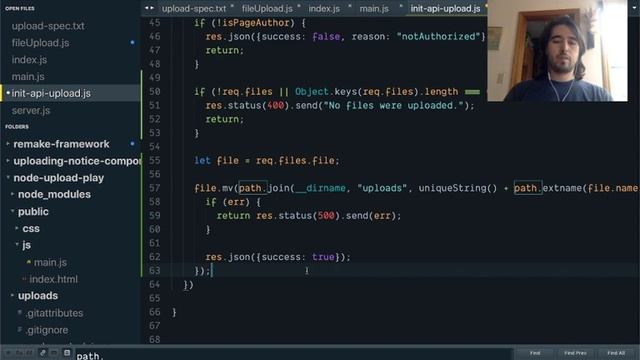Switch to the main.js tab
The image size is (640, 360).
(x=374, y=9)
